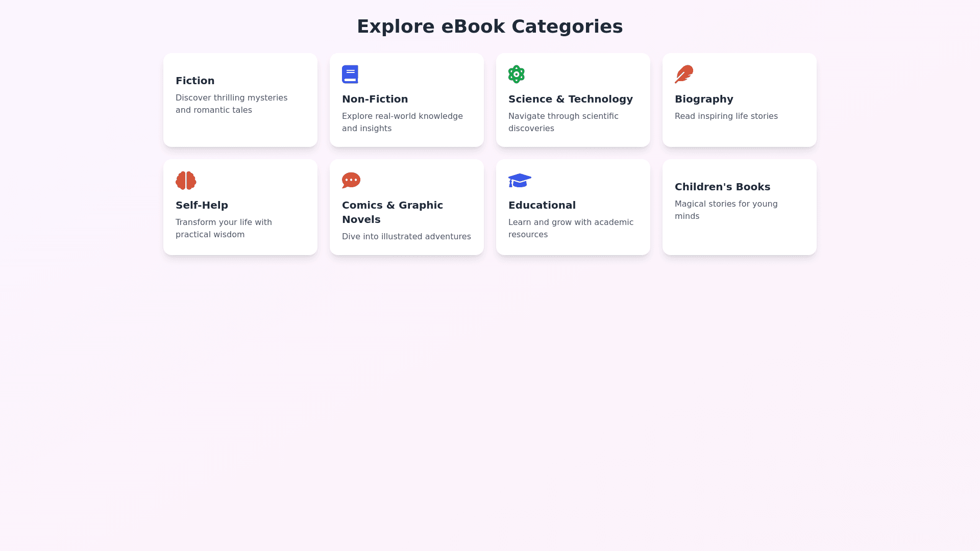
Task: Open the Fiction category heading
Action: click(x=195, y=81)
